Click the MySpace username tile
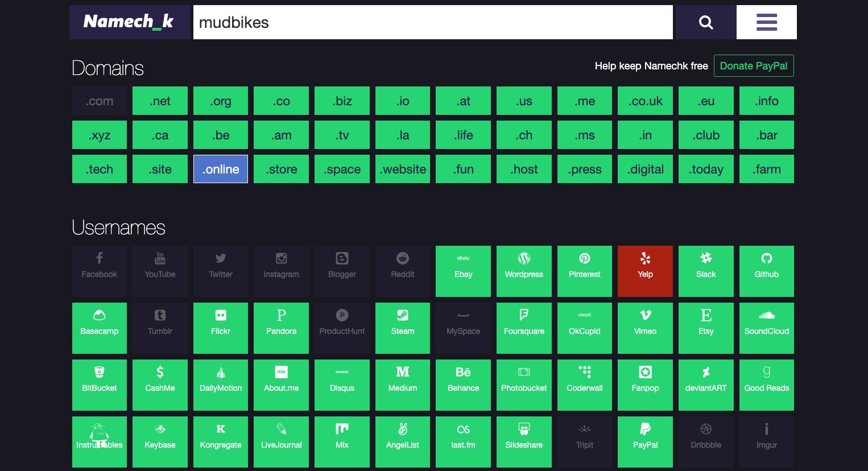Image resolution: width=868 pixels, height=471 pixels. [x=463, y=328]
